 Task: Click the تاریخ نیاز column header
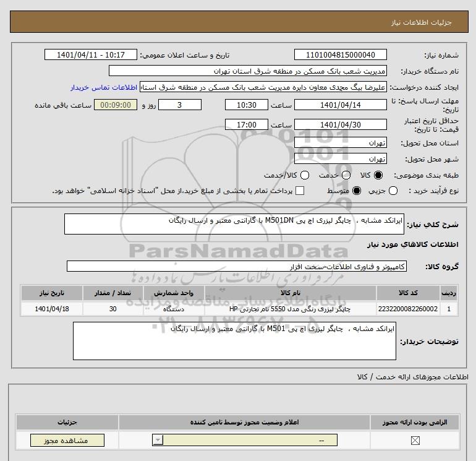[x=51, y=293]
